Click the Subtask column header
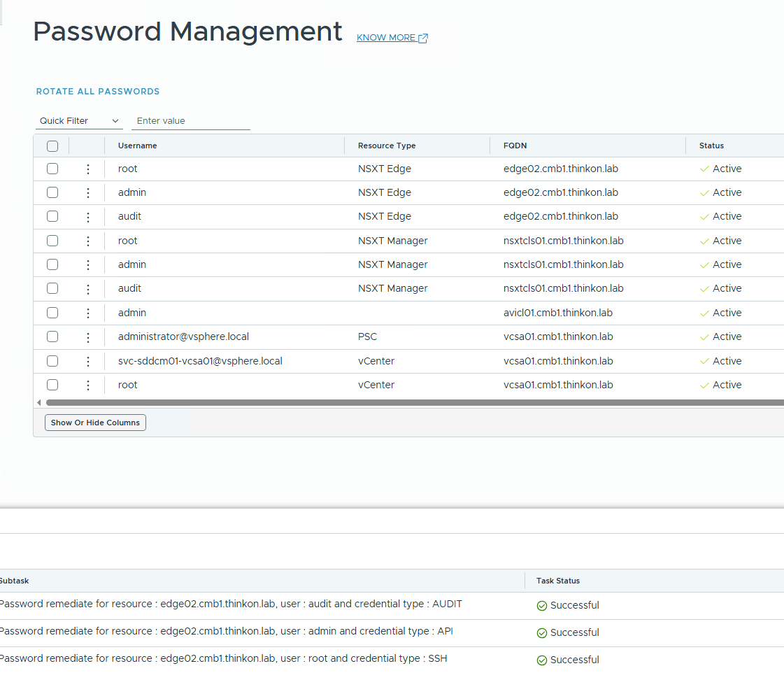The height and width of the screenshot is (673, 784). pos(14,581)
